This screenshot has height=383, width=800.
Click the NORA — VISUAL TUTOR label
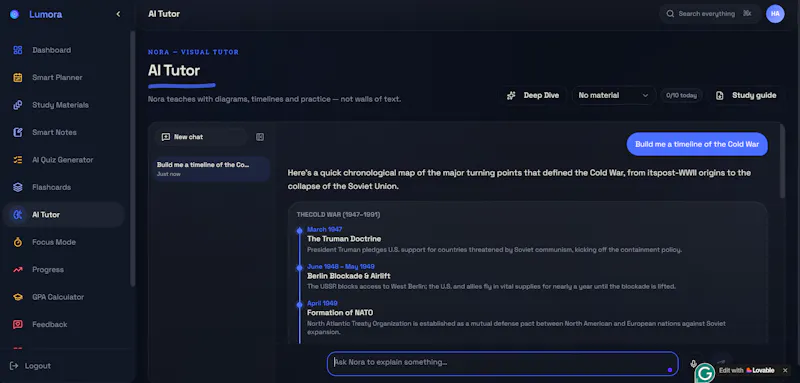click(193, 52)
